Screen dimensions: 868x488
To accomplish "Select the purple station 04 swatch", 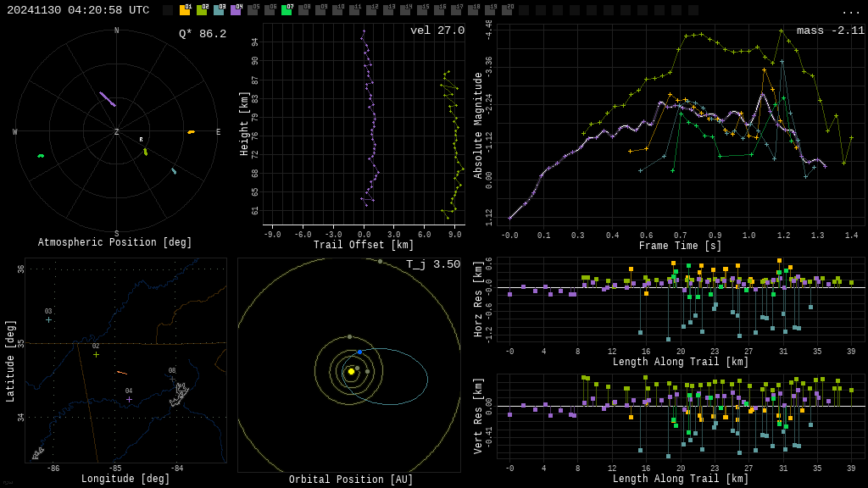I will (236, 10).
